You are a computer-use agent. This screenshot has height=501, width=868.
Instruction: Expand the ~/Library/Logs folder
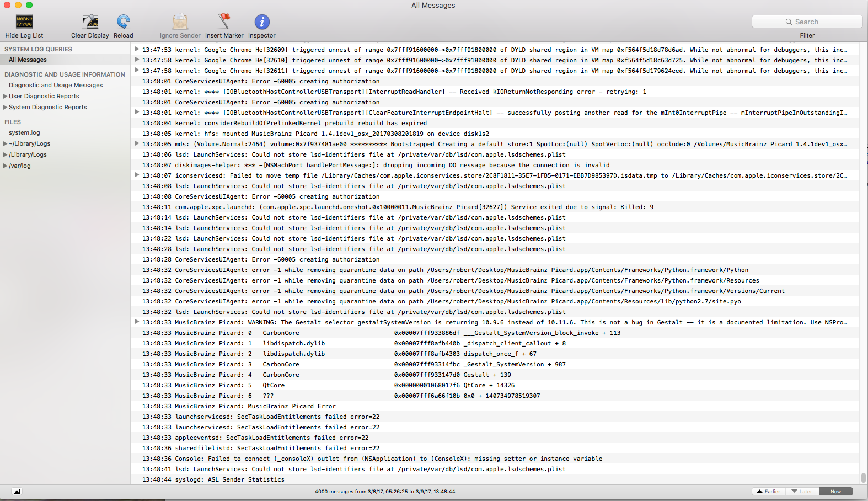pyautogui.click(x=6, y=143)
